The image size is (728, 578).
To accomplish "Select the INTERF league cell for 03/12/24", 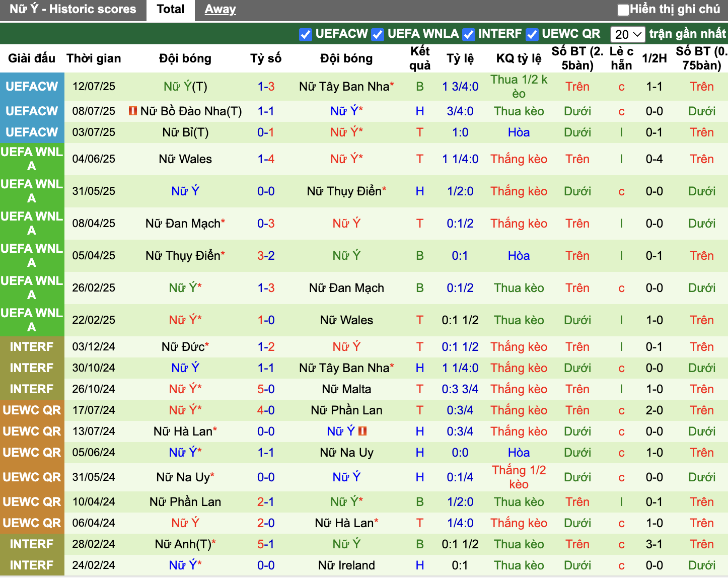I will click(32, 347).
